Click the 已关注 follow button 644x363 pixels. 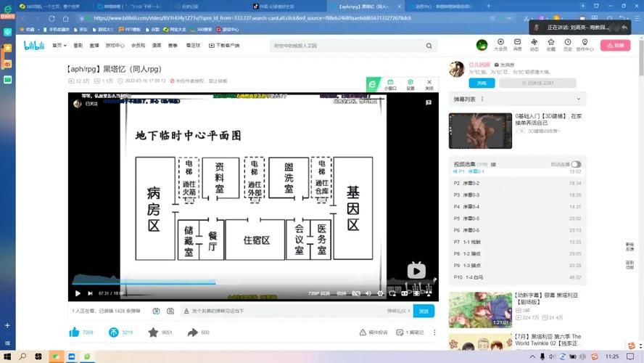537,83
